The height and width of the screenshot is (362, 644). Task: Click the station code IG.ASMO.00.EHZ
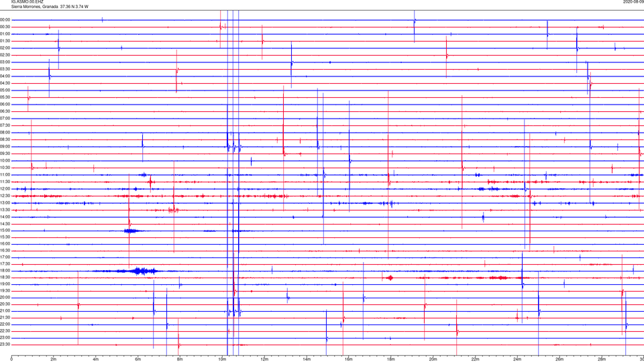pos(27,2)
